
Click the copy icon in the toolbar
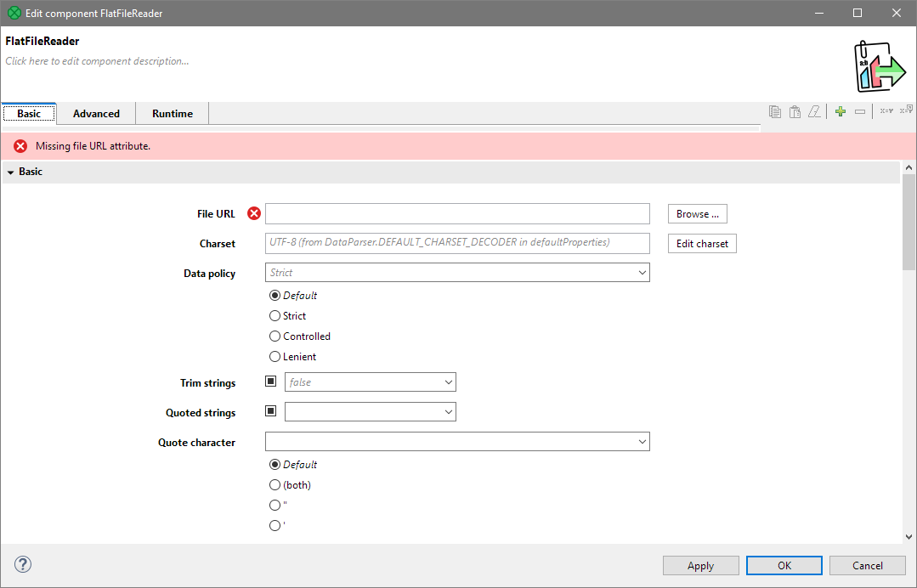coord(774,111)
